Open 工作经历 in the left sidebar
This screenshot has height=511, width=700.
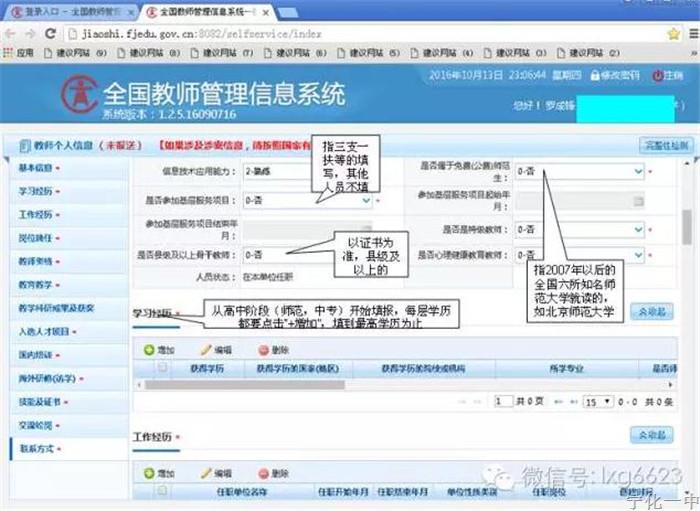click(x=68, y=215)
